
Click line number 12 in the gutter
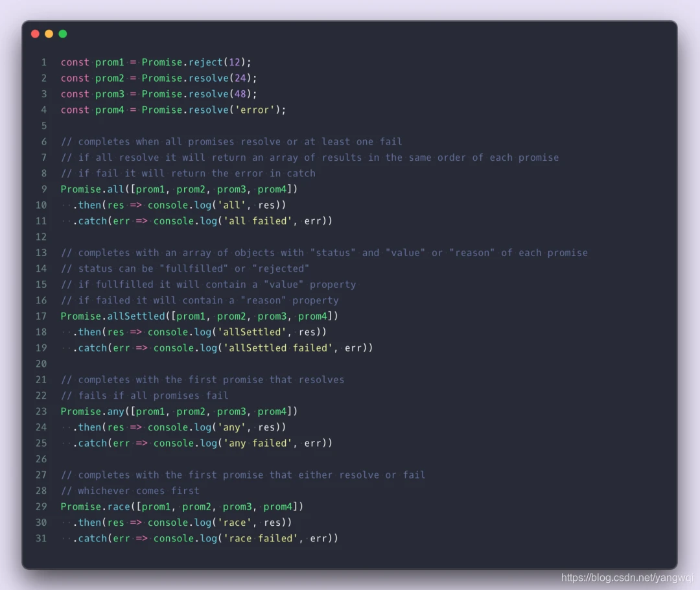pos(41,237)
